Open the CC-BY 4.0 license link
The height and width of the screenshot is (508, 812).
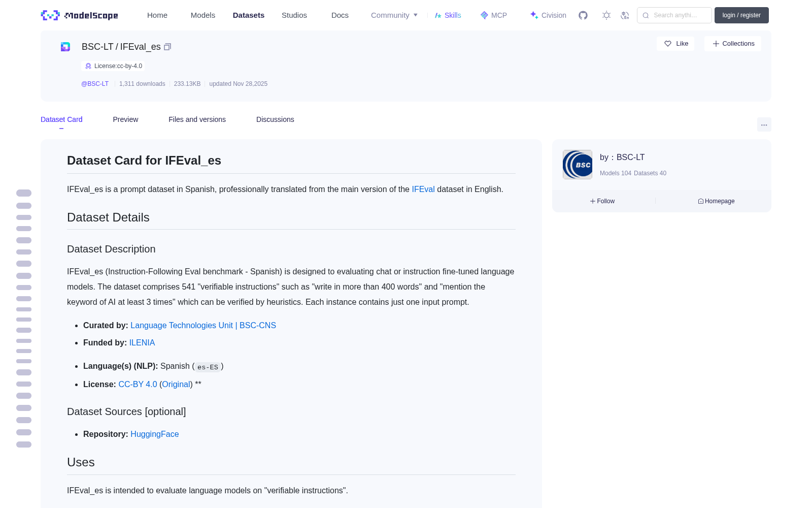tap(138, 384)
